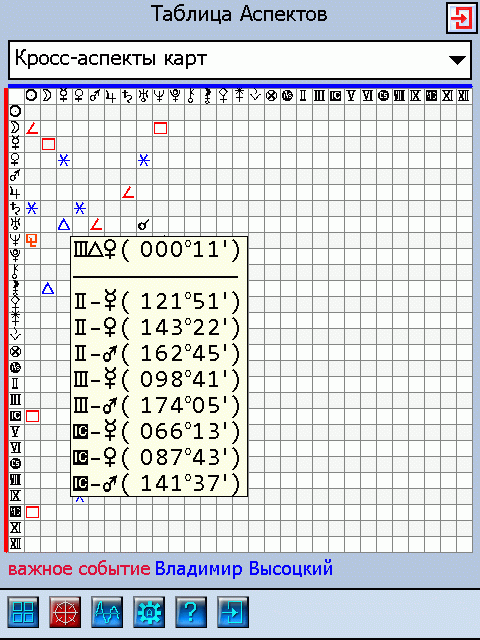
Task: Click the red square in IC row
Action: point(32,416)
